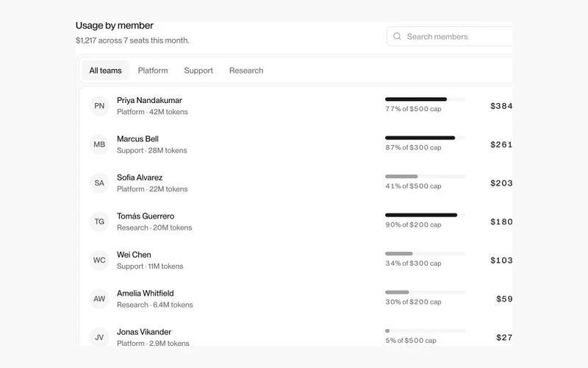Click Sofia Alvarez's usage progress bar
Screen dimensions: 588x368
[x=425, y=177]
